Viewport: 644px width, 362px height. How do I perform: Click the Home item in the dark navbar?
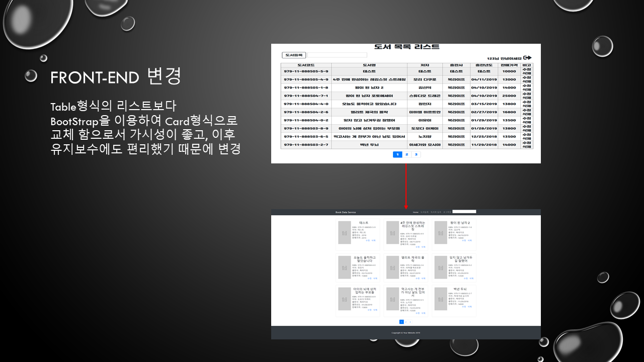coord(416,212)
